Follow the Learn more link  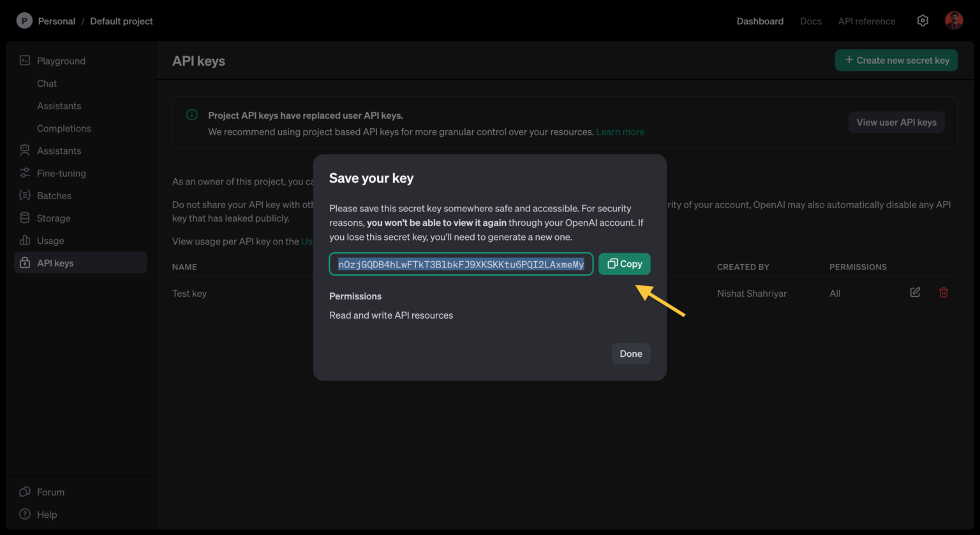point(620,132)
